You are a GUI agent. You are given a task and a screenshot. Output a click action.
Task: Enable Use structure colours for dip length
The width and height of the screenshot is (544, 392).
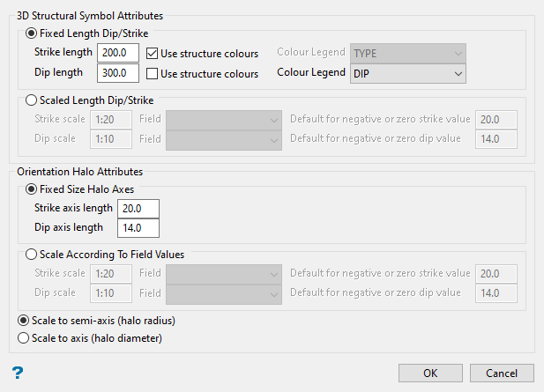[x=153, y=73]
